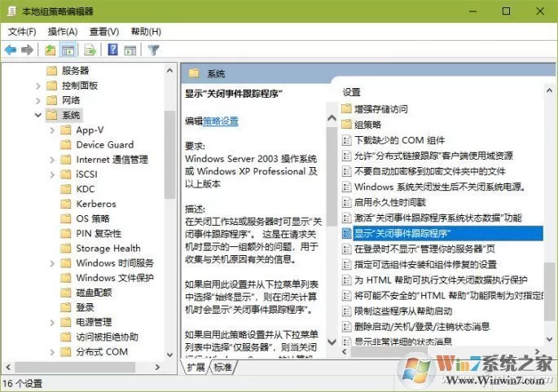
Task: Click the tree pane horizontal scrollbar right arrow
Action: tap(157, 367)
